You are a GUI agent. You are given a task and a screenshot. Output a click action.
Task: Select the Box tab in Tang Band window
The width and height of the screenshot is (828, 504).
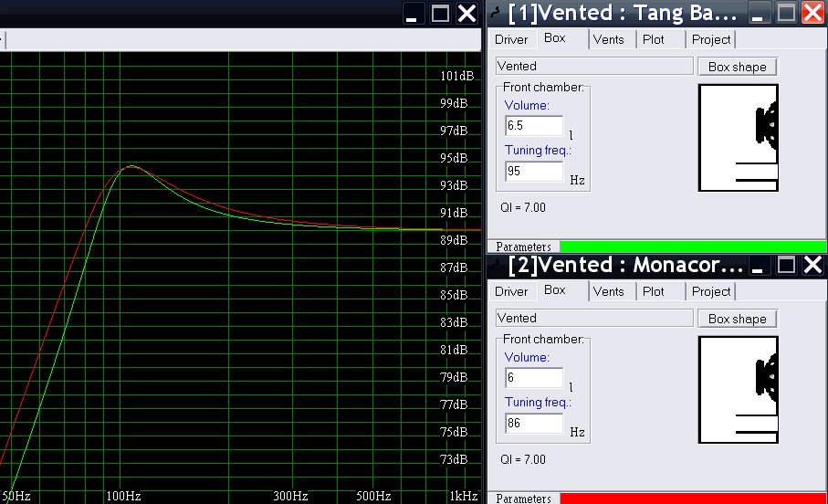(x=555, y=38)
